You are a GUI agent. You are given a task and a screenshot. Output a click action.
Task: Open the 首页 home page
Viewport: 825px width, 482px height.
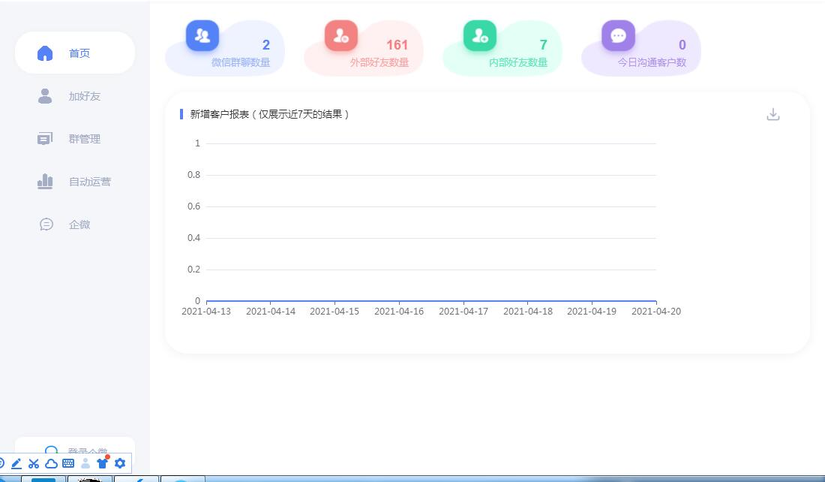75,53
